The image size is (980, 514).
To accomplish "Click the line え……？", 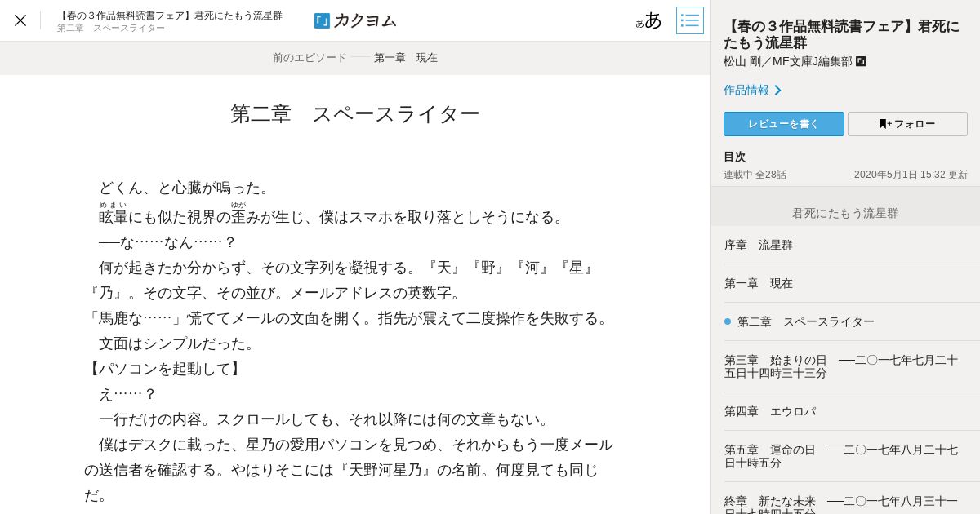I will tap(127, 394).
